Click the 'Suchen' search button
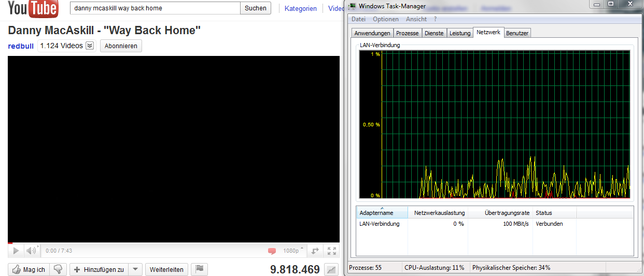 coord(255,8)
